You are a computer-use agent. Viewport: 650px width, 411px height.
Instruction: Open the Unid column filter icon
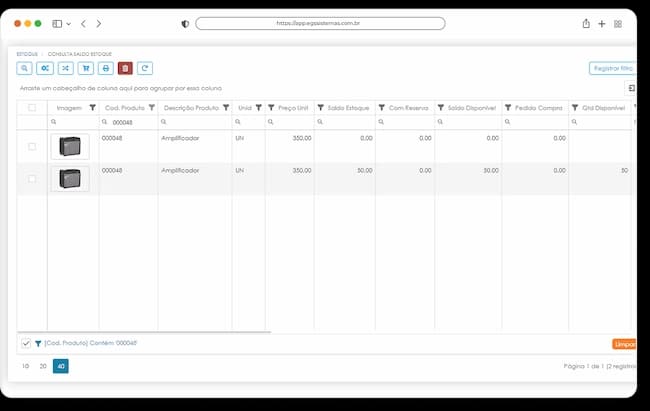pyautogui.click(x=258, y=108)
